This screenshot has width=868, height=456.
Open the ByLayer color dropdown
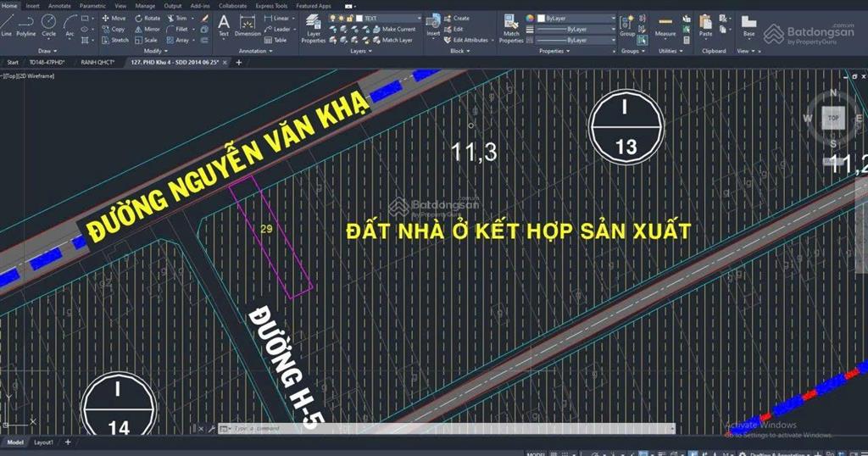576,19
